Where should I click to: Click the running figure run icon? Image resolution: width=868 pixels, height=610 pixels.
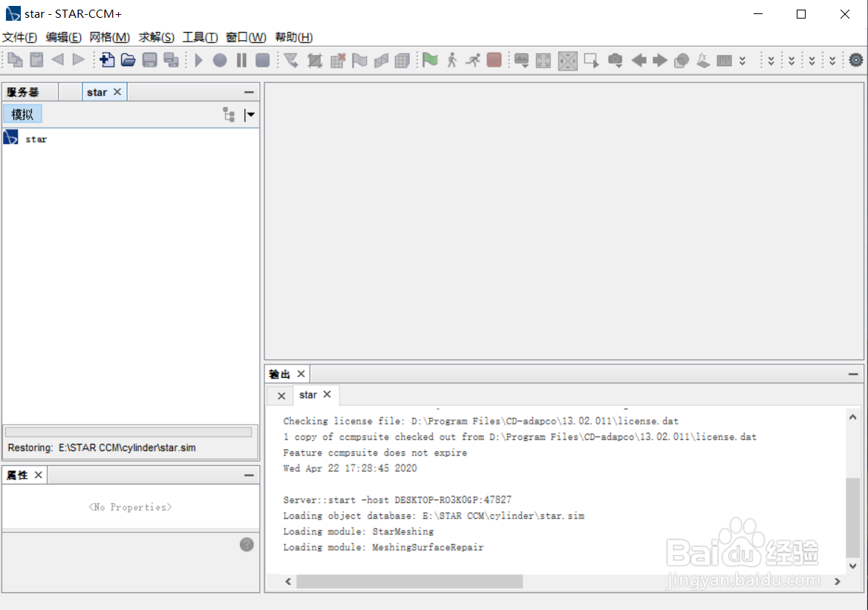coord(473,59)
